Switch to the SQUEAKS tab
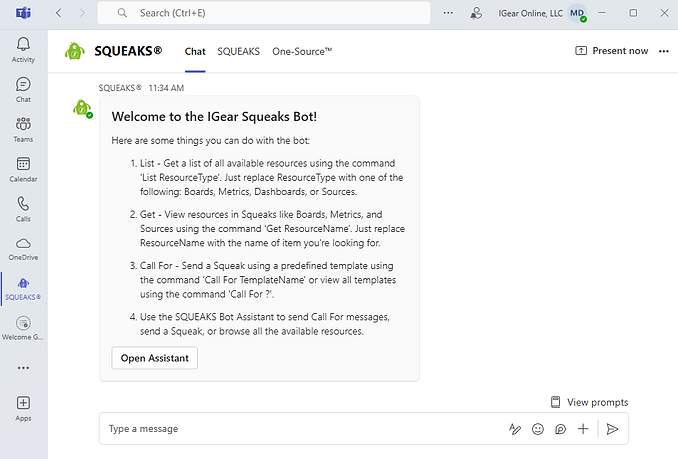Viewport: 678px width, 459px height. pyautogui.click(x=238, y=51)
